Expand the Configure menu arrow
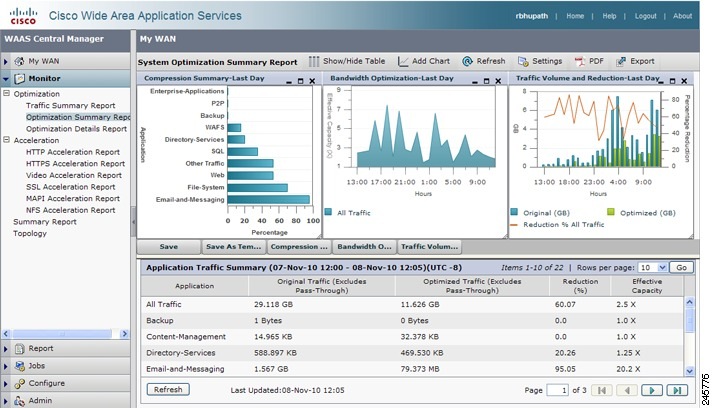 pos(6,384)
